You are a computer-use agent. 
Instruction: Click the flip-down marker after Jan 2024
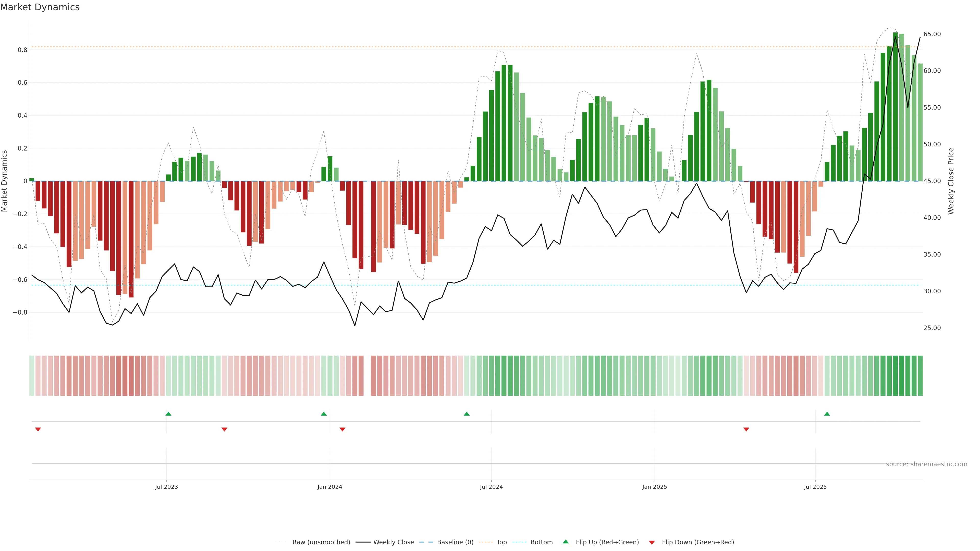pos(342,429)
